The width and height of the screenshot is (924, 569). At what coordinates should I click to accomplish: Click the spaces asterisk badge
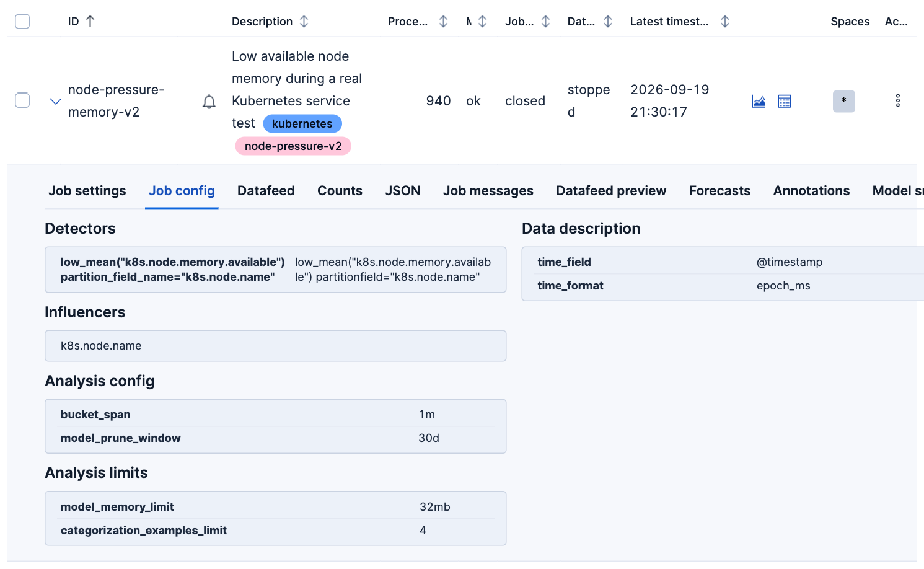[x=844, y=101]
